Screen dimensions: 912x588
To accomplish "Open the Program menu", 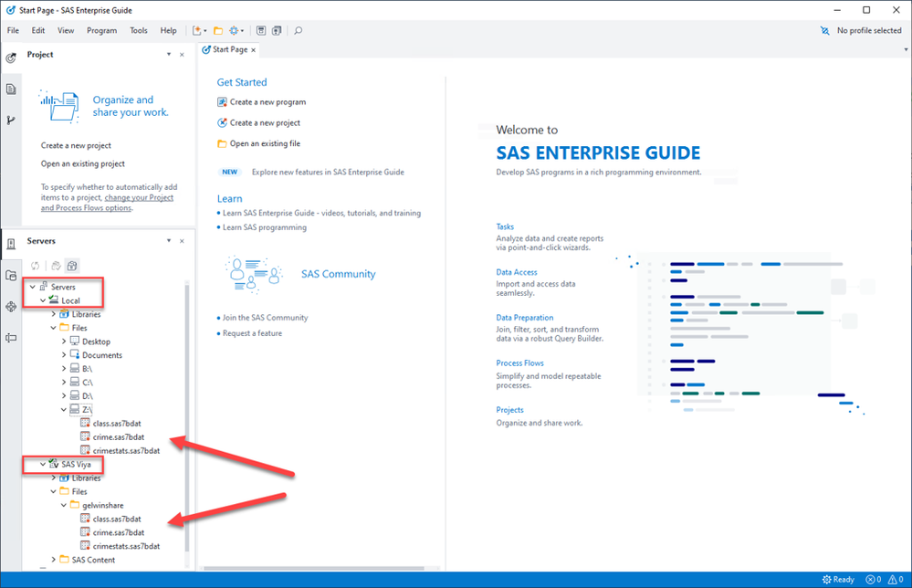I will 101,30.
